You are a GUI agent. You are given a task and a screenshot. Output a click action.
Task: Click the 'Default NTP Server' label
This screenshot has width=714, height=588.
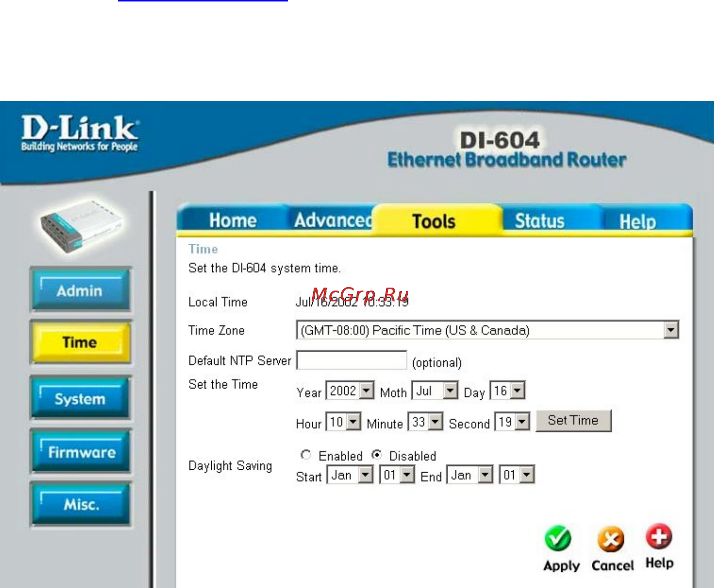click(240, 360)
